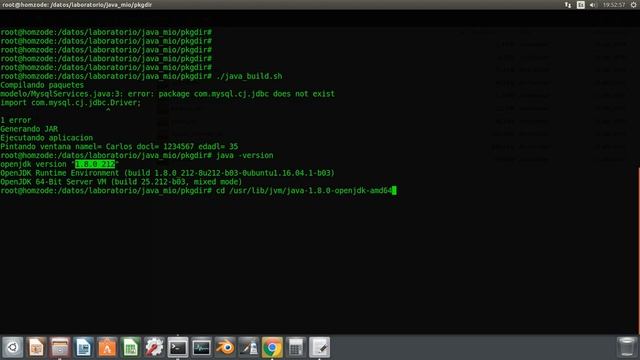This screenshot has height=360, width=640.
Task: Click the terminal cursor block after amd64
Action: [x=394, y=191]
